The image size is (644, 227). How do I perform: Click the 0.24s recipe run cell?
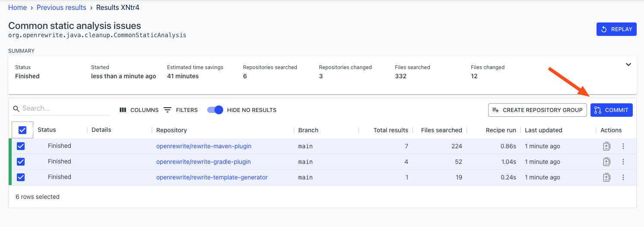(508, 177)
